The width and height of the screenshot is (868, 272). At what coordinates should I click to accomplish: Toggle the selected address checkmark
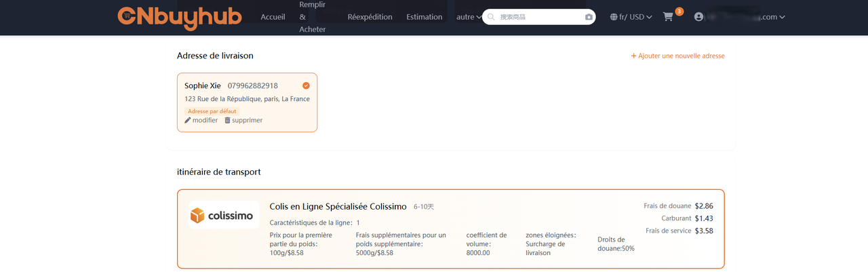[x=306, y=85]
